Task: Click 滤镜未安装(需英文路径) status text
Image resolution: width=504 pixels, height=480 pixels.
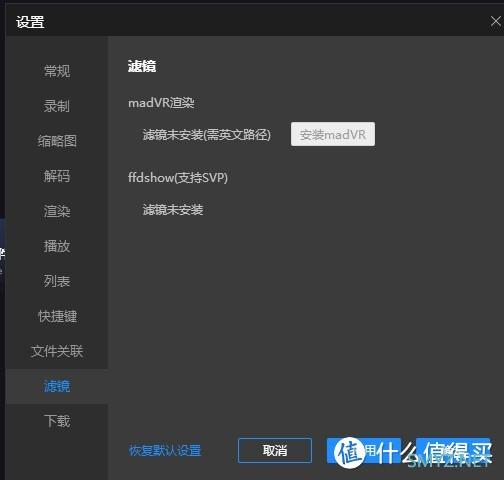Action: pos(207,135)
